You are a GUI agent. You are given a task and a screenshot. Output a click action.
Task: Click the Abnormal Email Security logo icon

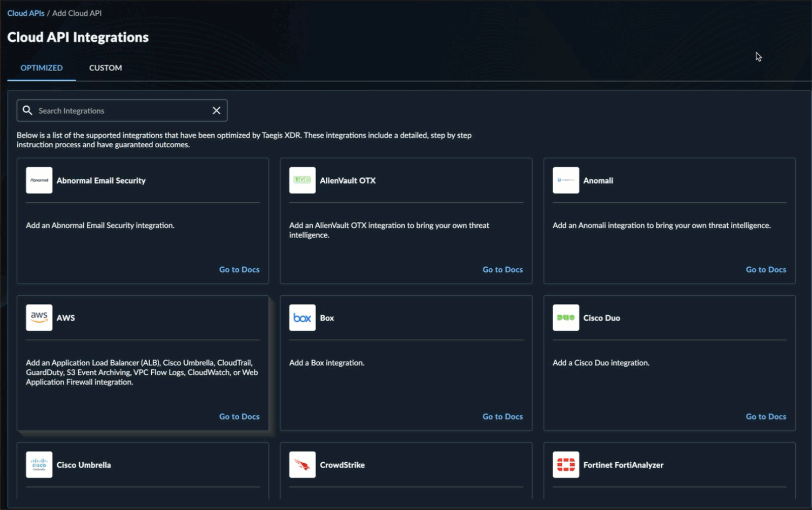point(39,180)
